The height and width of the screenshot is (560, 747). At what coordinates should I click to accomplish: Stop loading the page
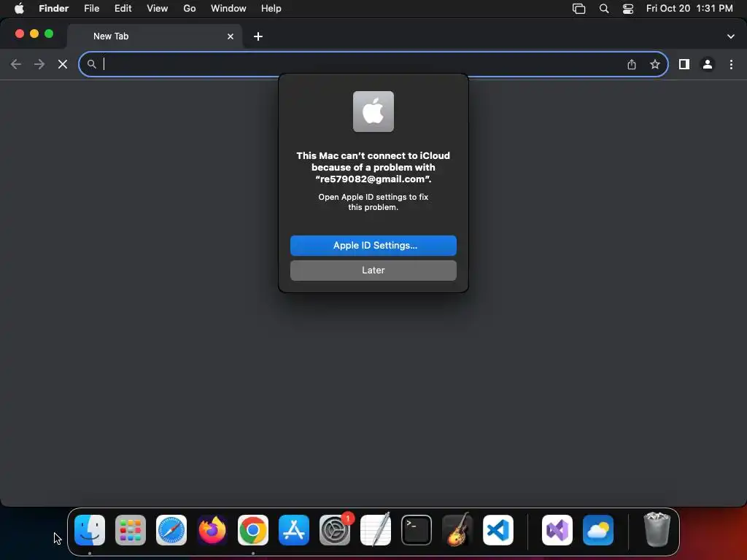[x=63, y=64]
